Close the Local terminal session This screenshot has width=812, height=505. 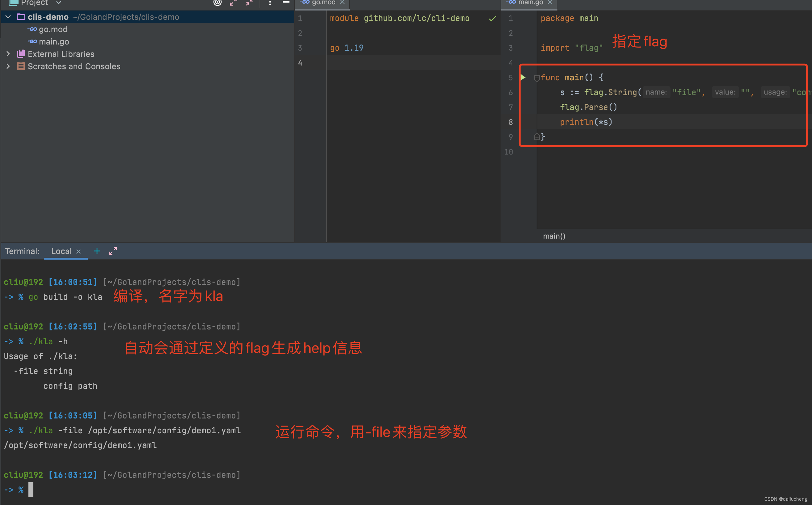[78, 251]
